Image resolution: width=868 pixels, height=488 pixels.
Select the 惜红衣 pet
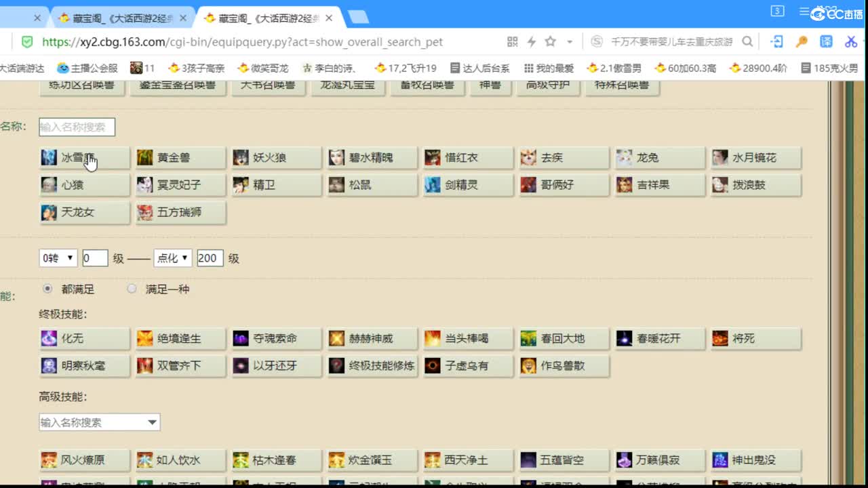coord(468,158)
